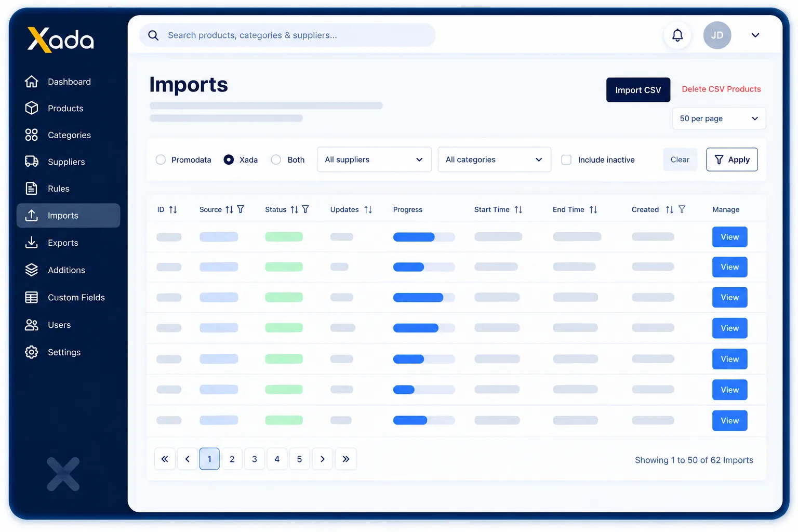This screenshot has height=532, width=798.
Task: Select the Promodata radio option
Action: point(161,159)
